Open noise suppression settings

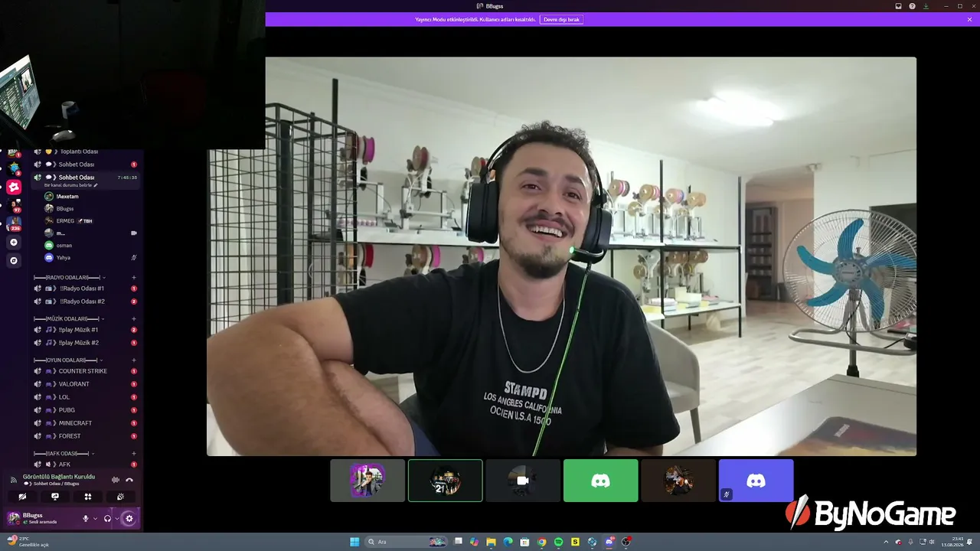click(x=116, y=480)
